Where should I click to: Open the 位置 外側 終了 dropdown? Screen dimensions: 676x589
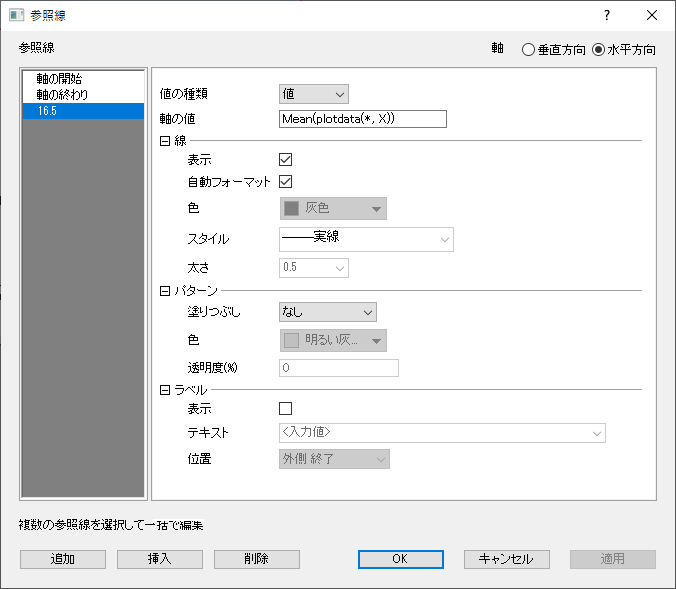[x=335, y=459]
